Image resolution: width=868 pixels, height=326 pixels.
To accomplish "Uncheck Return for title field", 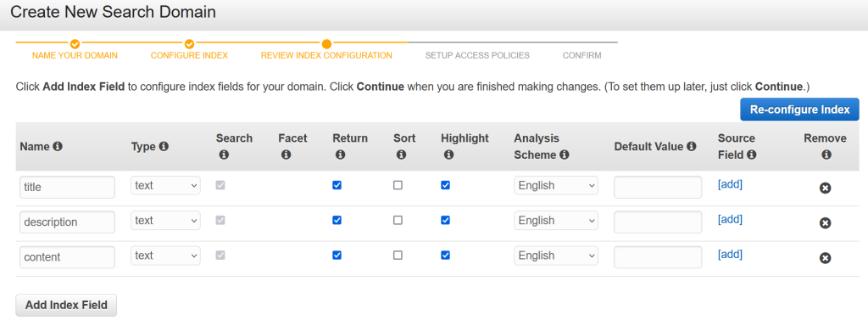I will [337, 185].
